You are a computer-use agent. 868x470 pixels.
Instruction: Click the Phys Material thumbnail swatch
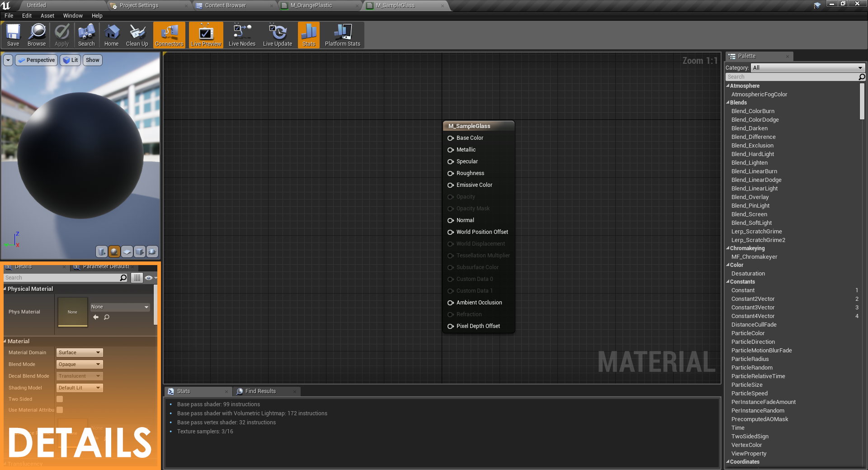[x=72, y=312]
